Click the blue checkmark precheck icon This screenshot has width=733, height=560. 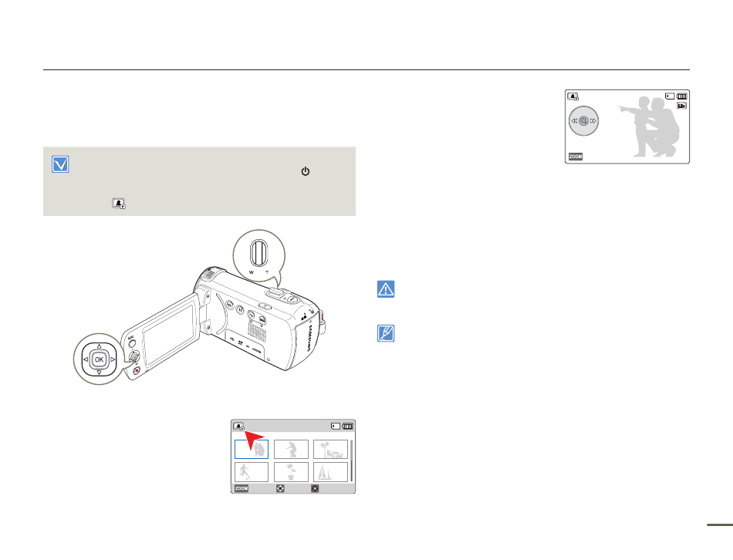[60, 164]
